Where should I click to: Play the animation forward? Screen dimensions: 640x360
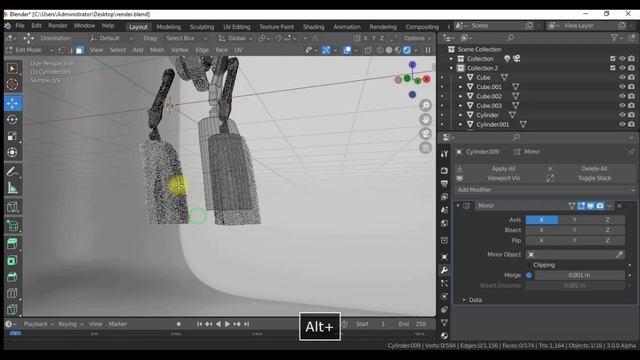[x=227, y=324]
